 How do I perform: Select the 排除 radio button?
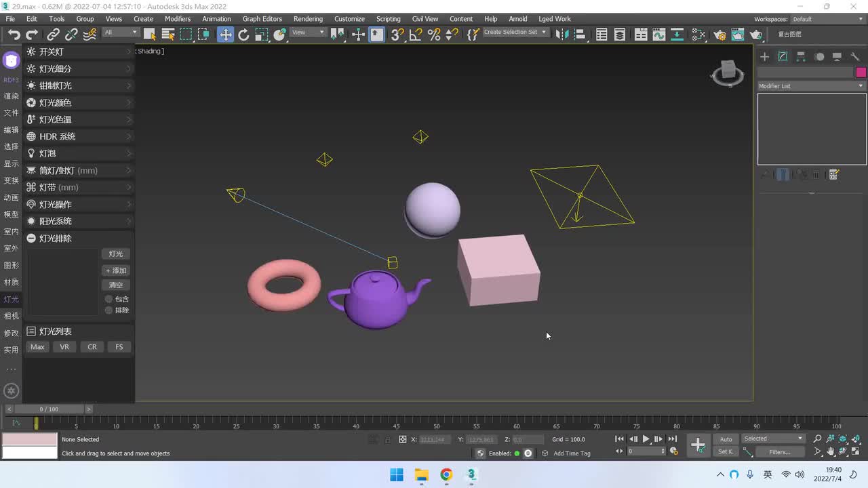coord(108,310)
